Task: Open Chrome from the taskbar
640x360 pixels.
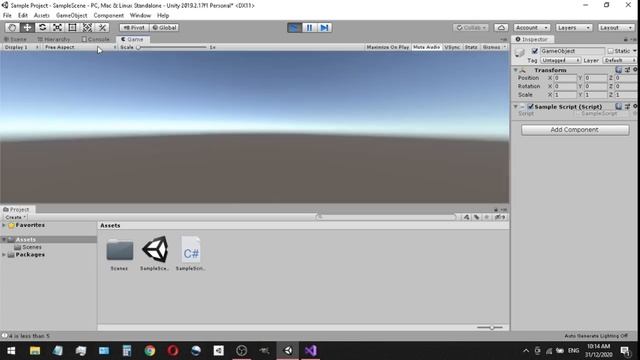Action: click(150, 351)
